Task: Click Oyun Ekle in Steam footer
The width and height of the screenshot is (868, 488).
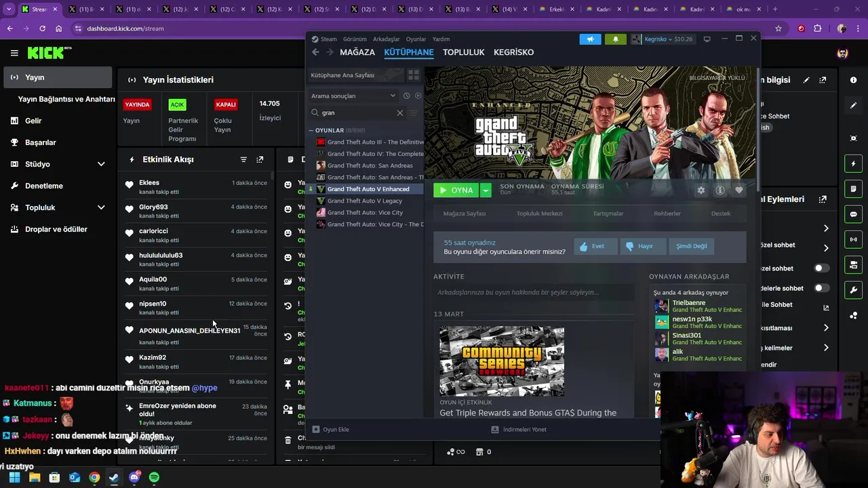Action: [331, 429]
